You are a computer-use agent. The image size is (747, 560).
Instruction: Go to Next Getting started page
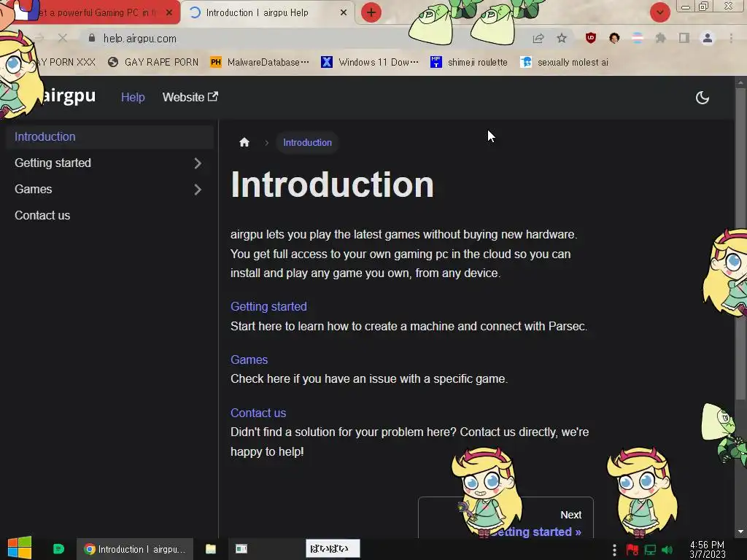click(x=506, y=518)
